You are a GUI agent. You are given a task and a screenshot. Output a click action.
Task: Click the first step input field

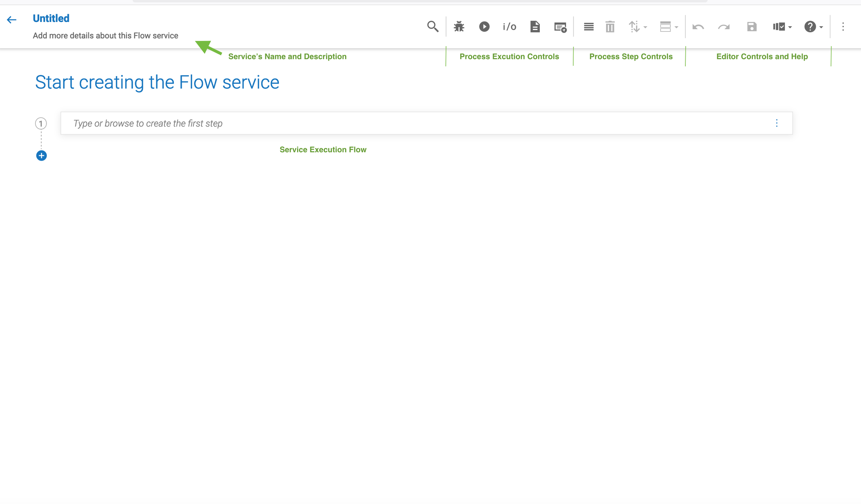tap(413, 124)
